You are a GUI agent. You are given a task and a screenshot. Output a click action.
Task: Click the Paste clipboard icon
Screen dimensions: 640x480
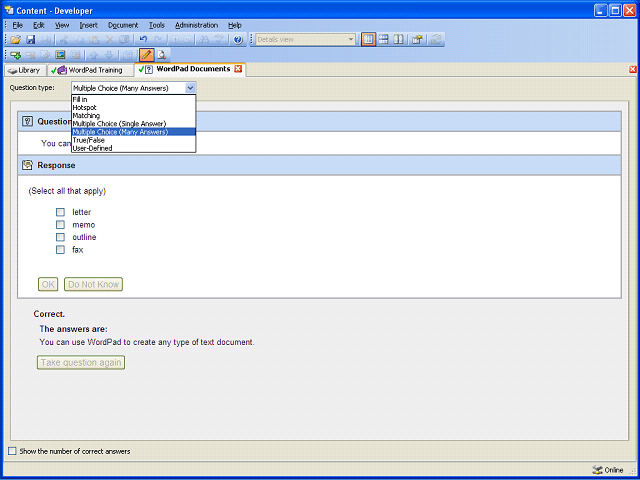94,40
